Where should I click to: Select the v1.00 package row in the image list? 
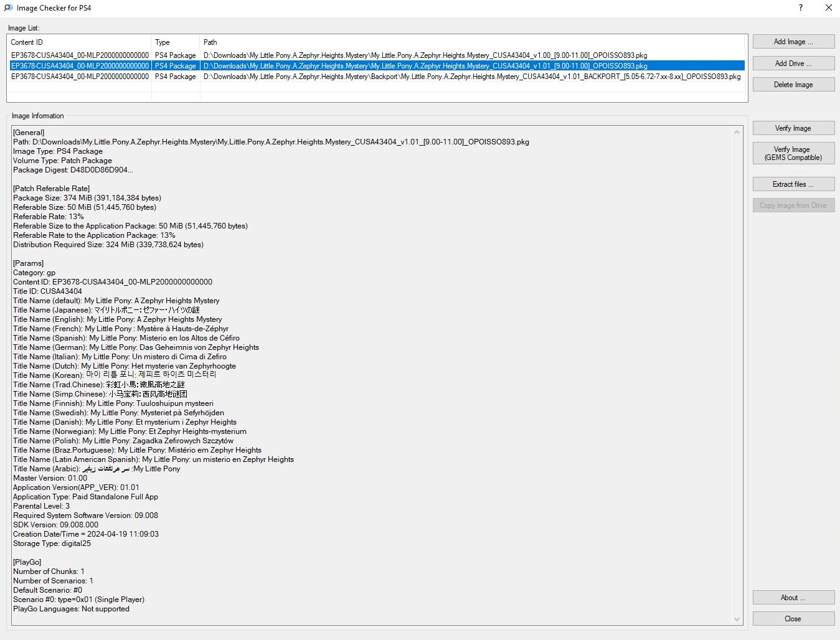376,55
